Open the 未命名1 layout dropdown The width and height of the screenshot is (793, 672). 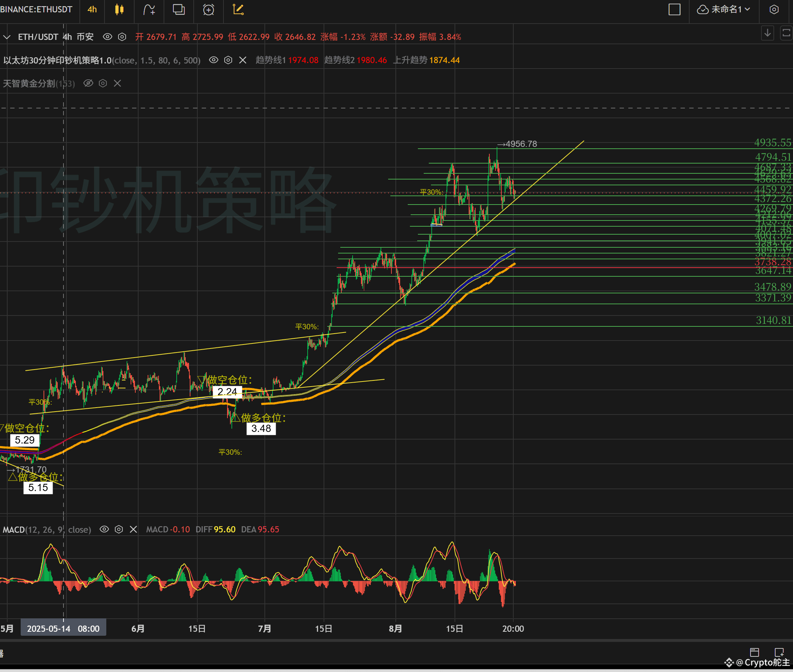click(723, 9)
